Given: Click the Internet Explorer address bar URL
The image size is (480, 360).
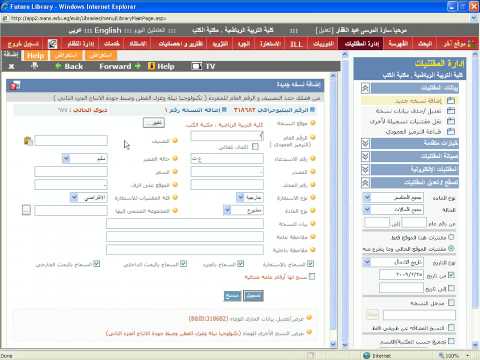Looking at the screenshot, I should (x=88, y=18).
